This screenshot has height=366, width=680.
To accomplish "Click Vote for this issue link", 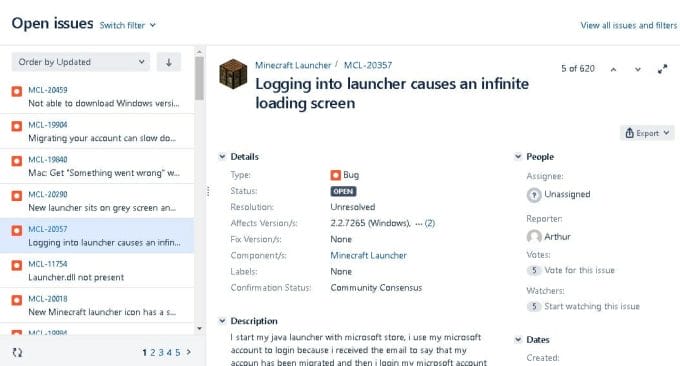I will [x=579, y=270].
